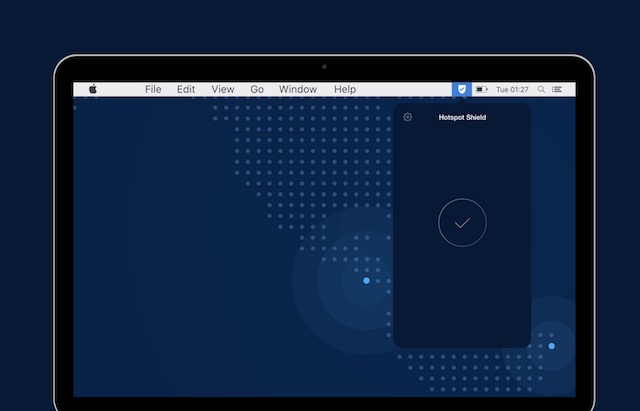The height and width of the screenshot is (411, 640).
Task: Open the Window menu
Action: point(298,89)
